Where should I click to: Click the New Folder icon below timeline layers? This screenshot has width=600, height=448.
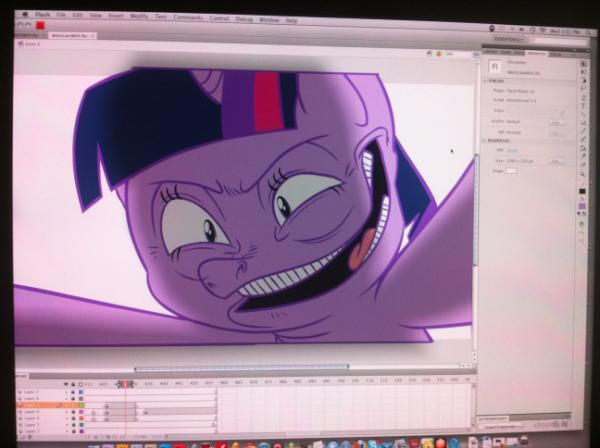pos(29,437)
